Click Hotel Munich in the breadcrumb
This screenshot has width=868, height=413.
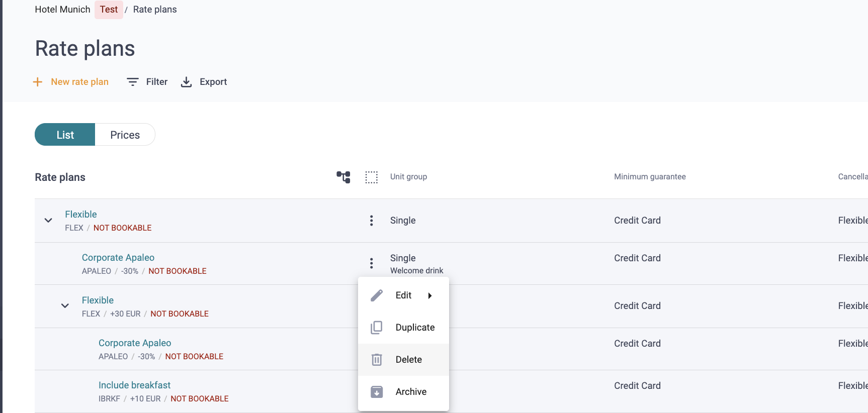pos(63,10)
